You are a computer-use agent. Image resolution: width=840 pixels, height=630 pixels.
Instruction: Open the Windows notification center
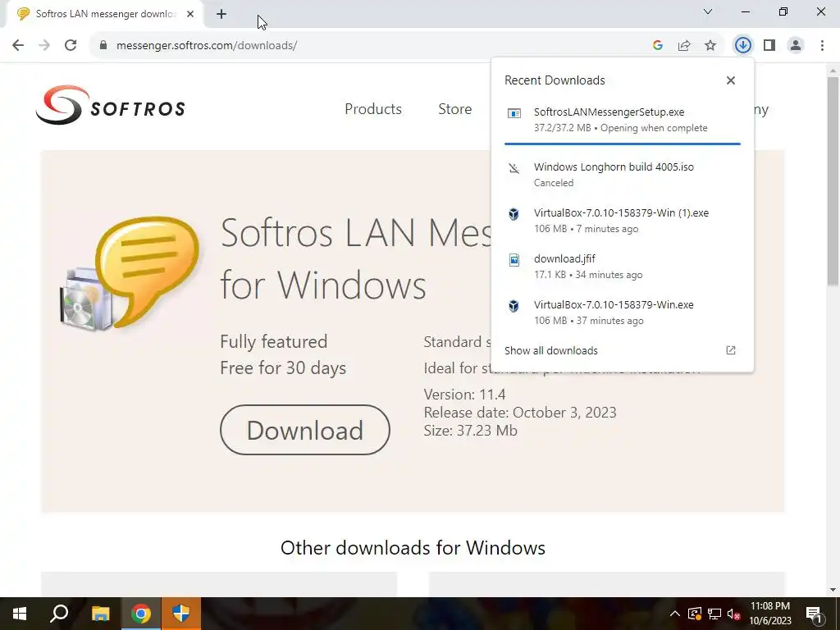coord(815,614)
